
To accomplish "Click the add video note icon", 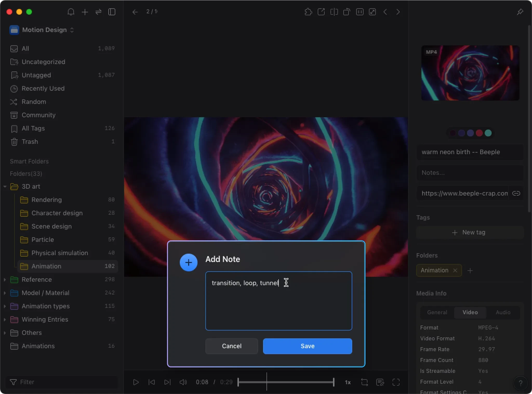I will tap(380, 382).
